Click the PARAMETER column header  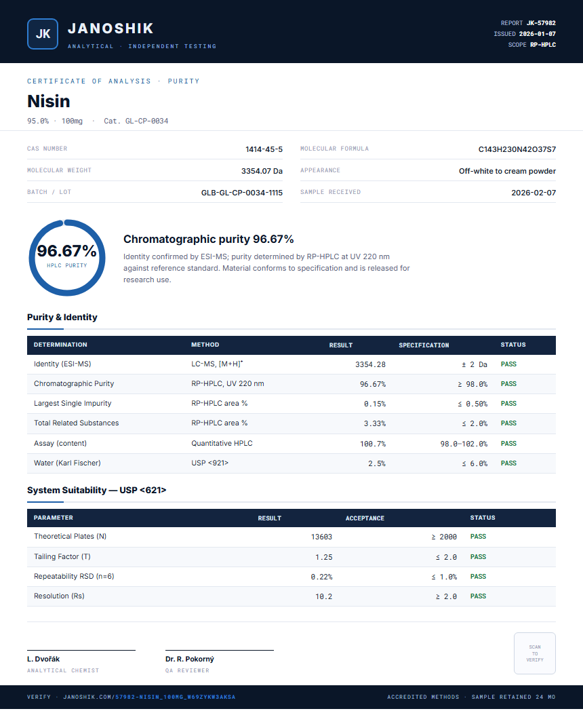54,518
